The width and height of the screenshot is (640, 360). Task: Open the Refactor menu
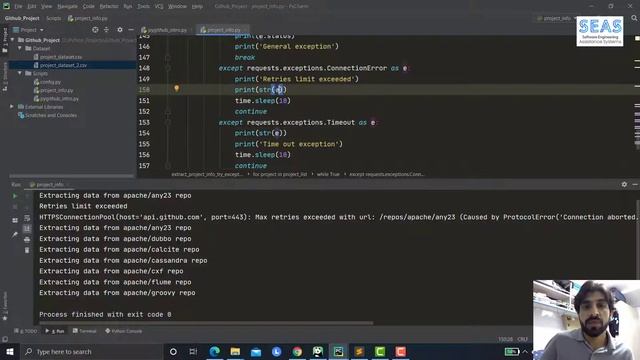[109, 7]
